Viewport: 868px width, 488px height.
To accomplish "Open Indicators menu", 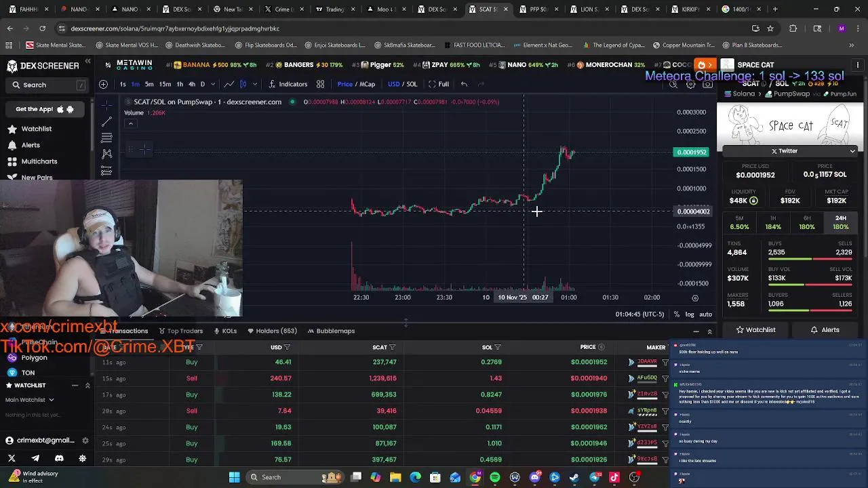I will [x=288, y=84].
